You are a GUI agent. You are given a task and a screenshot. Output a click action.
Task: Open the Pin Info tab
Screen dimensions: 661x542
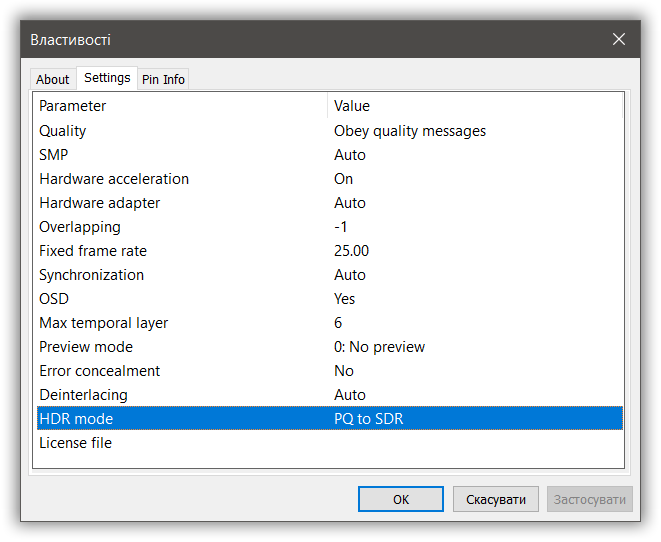click(x=163, y=79)
